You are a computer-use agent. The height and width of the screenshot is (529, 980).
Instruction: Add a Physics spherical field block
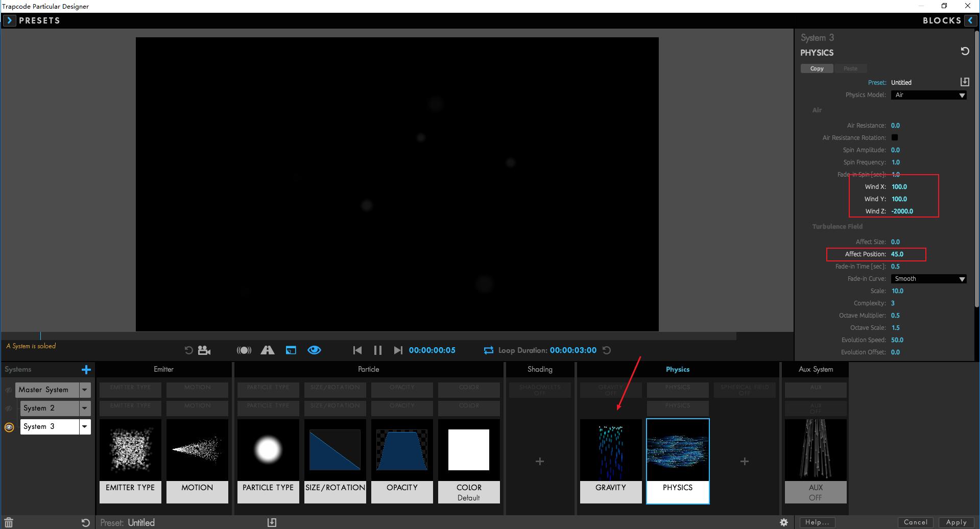[745, 462]
